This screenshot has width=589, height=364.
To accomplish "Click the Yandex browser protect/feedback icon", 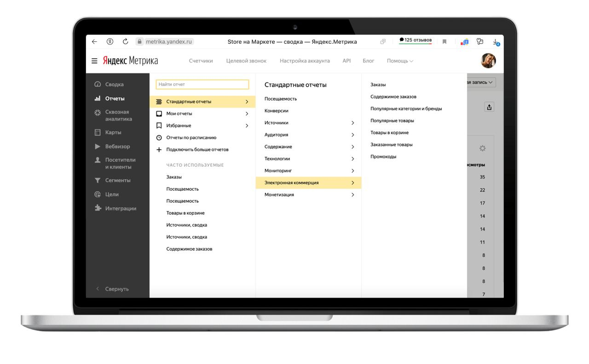I will (480, 41).
